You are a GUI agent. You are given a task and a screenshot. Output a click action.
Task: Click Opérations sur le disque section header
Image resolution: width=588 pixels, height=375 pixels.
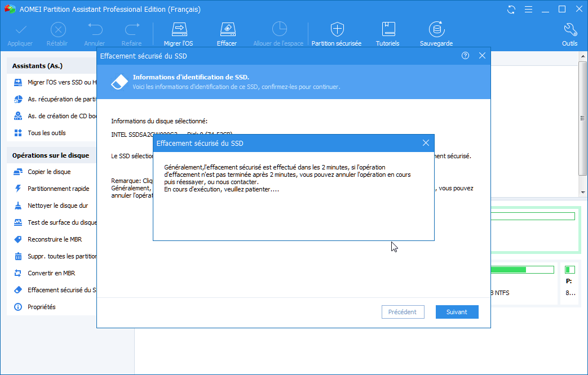51,155
